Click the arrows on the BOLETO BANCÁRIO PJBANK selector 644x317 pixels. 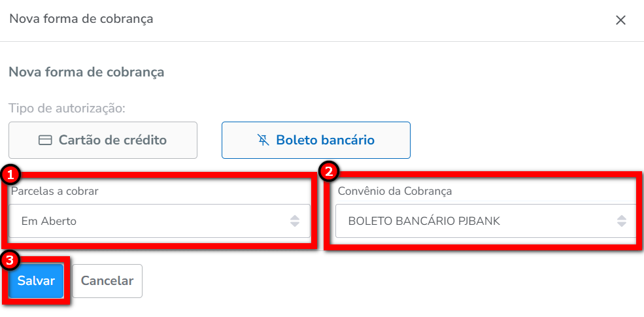coord(622,221)
